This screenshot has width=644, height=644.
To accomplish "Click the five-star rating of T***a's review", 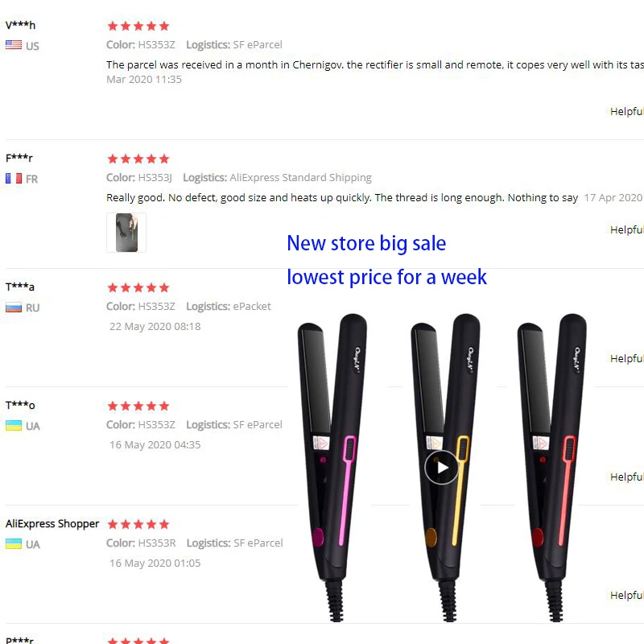I will (x=138, y=288).
